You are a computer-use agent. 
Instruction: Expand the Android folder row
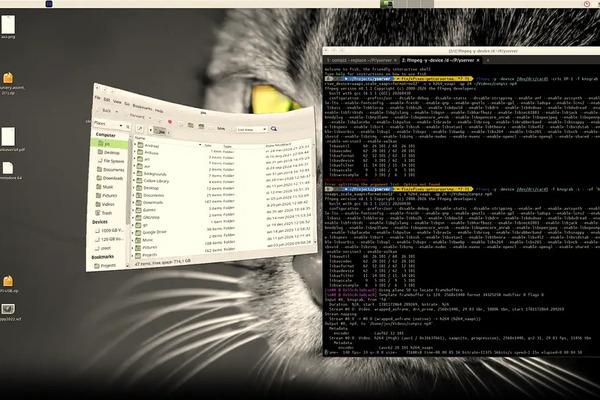tap(135, 145)
